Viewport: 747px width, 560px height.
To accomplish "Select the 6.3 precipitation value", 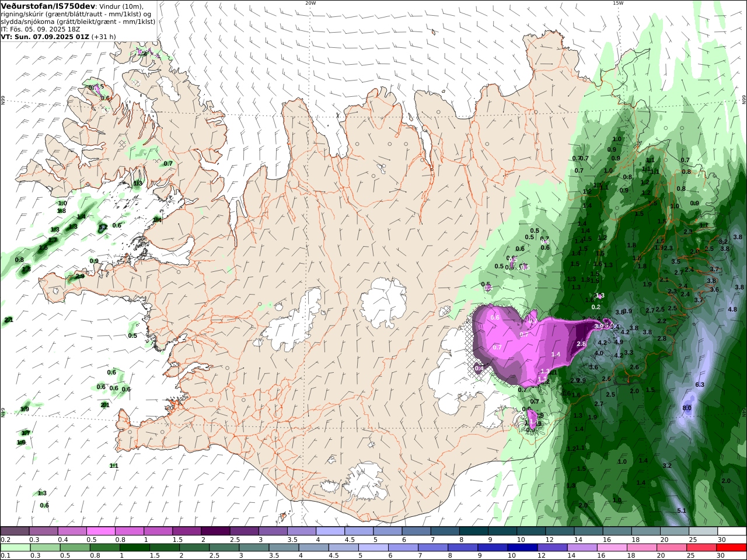I will tap(700, 385).
